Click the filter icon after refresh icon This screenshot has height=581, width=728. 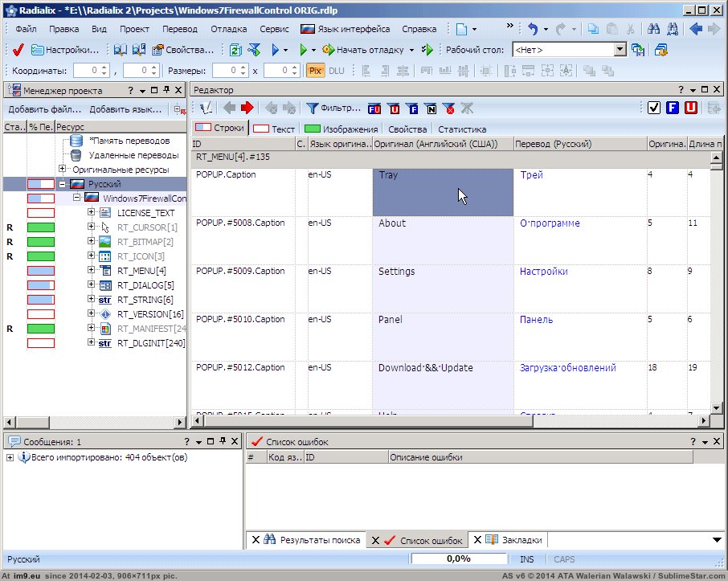tap(254, 50)
